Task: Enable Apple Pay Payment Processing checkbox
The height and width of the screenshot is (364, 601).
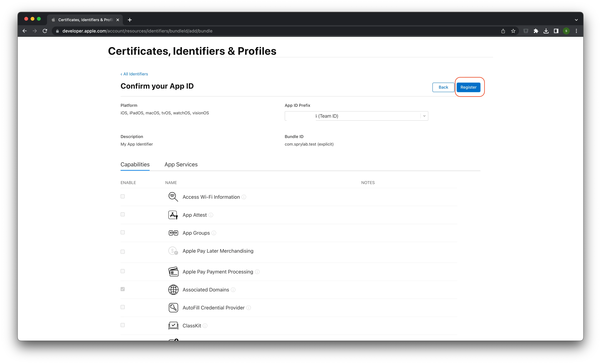Action: point(123,271)
